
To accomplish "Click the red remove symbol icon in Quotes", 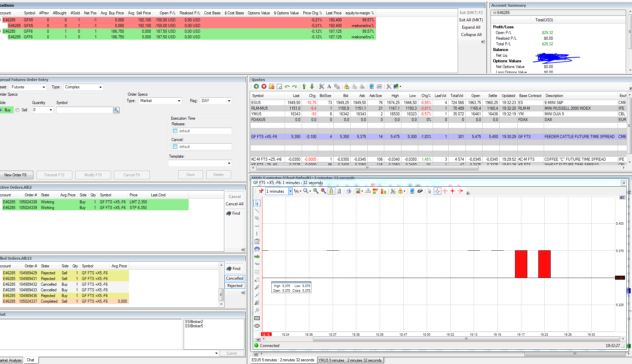I will (x=264, y=87).
